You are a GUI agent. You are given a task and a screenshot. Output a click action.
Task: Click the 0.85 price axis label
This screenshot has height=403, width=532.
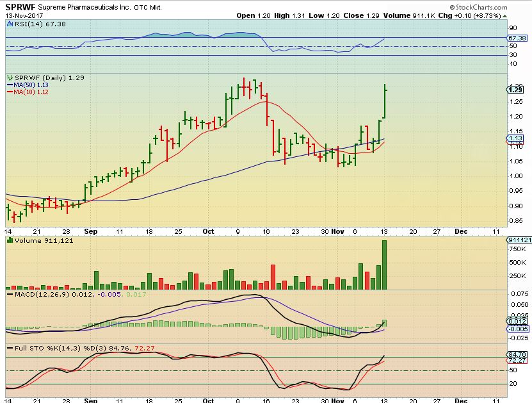[x=516, y=220]
